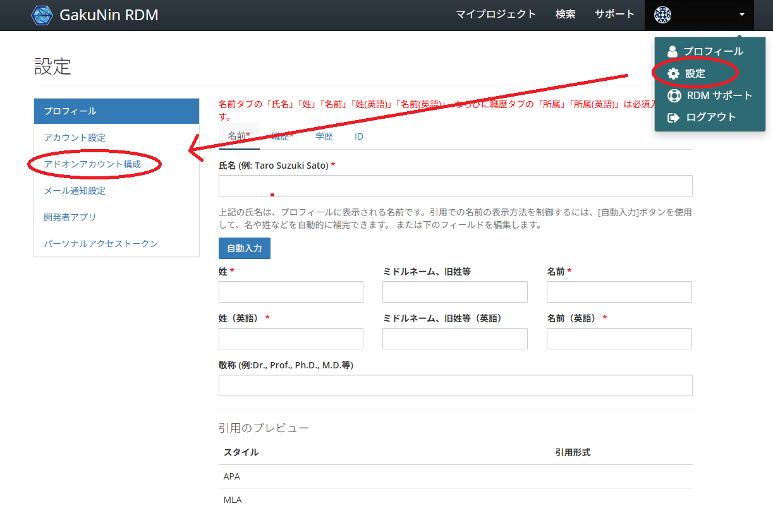
Task: Click the gear icon beside 設定
Action: click(x=673, y=73)
